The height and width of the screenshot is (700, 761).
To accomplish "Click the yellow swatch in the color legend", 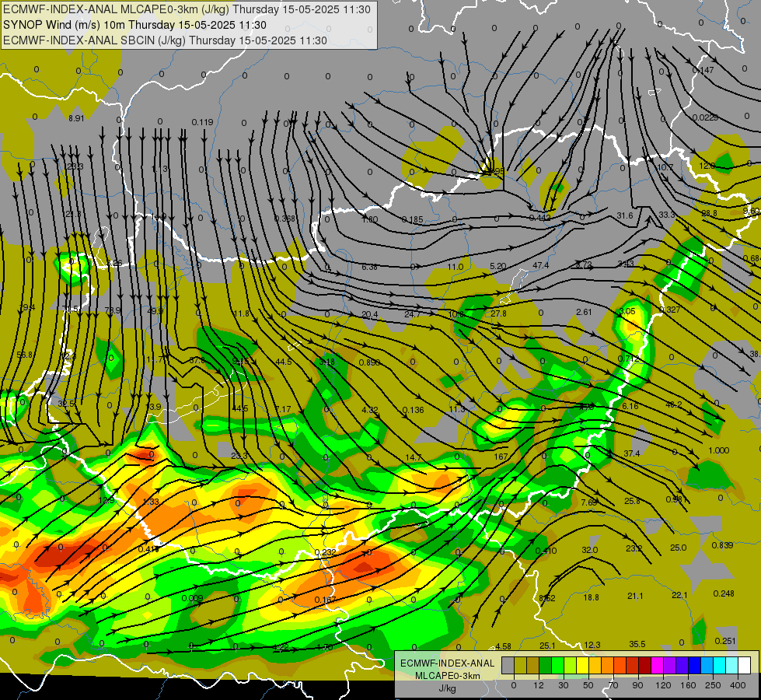I will [x=583, y=665].
